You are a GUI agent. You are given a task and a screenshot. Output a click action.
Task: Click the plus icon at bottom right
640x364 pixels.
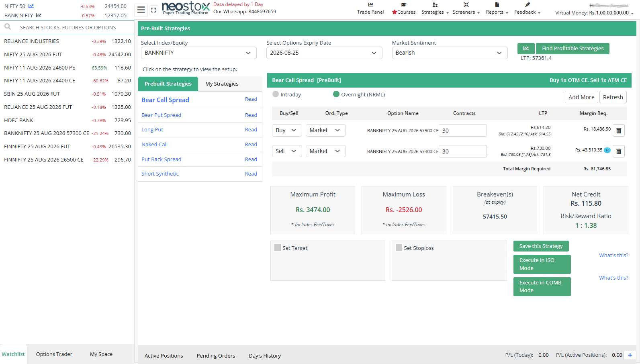click(x=630, y=355)
